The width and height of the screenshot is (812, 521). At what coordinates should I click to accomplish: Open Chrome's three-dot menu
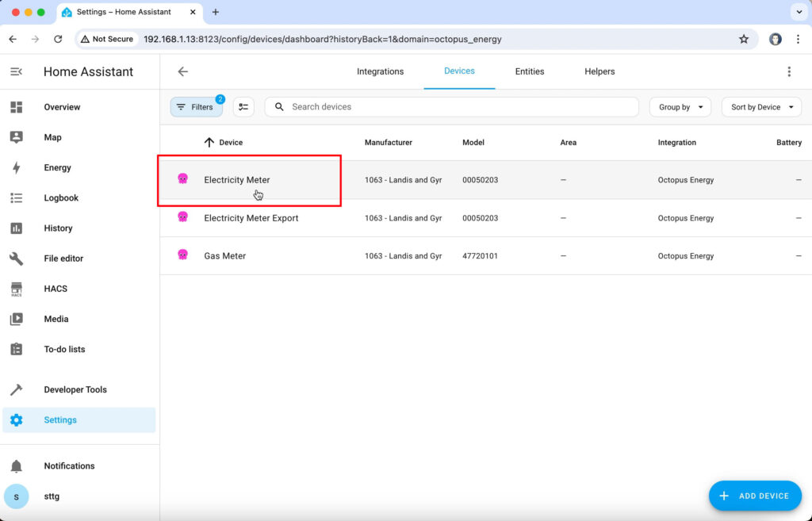click(798, 39)
